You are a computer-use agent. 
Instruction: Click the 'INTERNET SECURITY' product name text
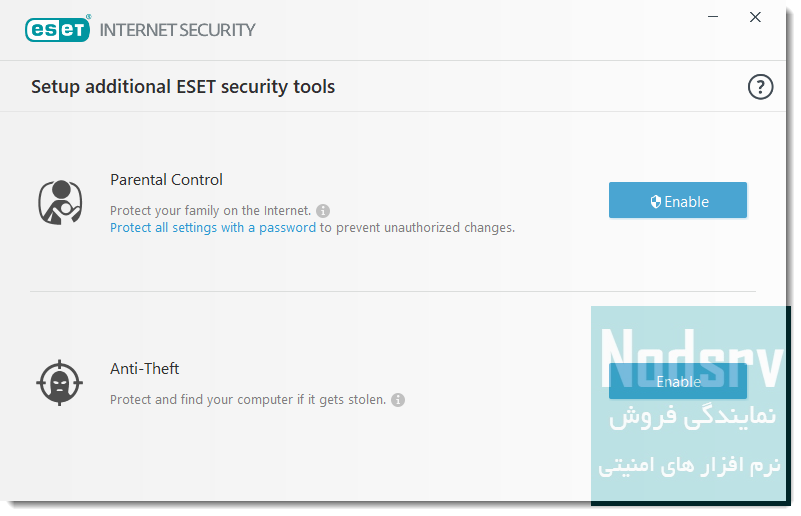(x=178, y=30)
